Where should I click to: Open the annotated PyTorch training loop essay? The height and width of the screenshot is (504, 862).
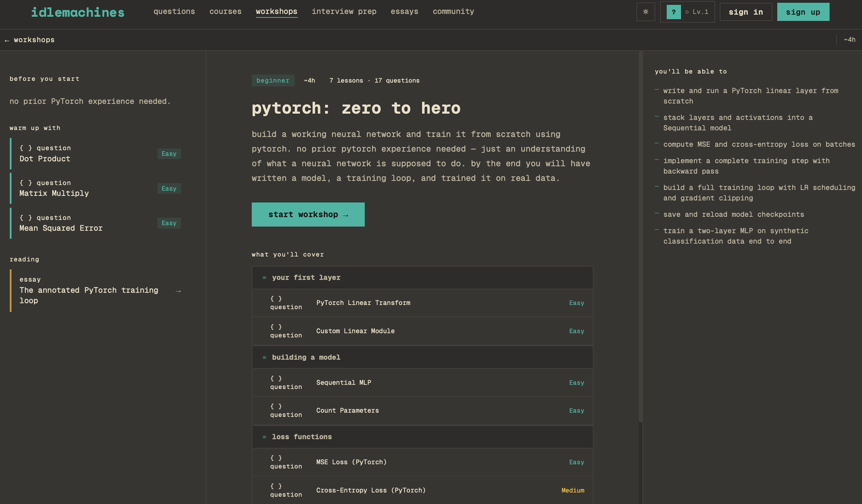tap(96, 291)
